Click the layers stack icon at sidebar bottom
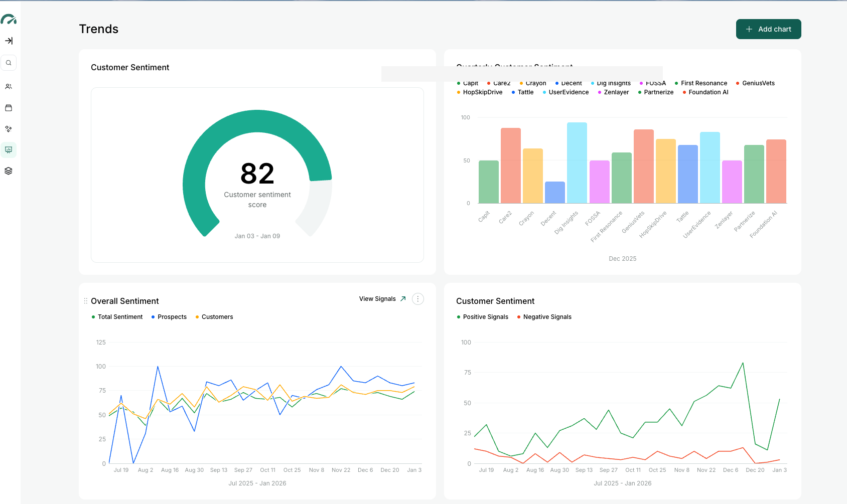Screen dimensions: 847x504 click(x=9, y=171)
